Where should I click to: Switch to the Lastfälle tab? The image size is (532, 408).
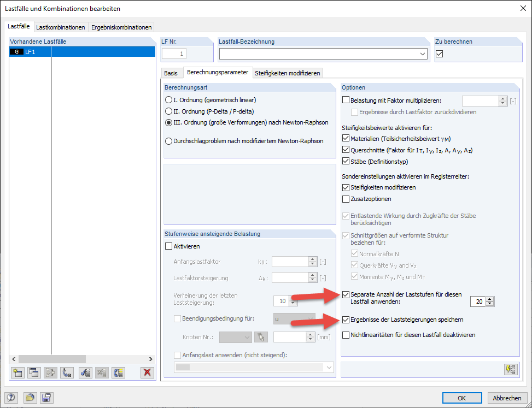[19, 26]
